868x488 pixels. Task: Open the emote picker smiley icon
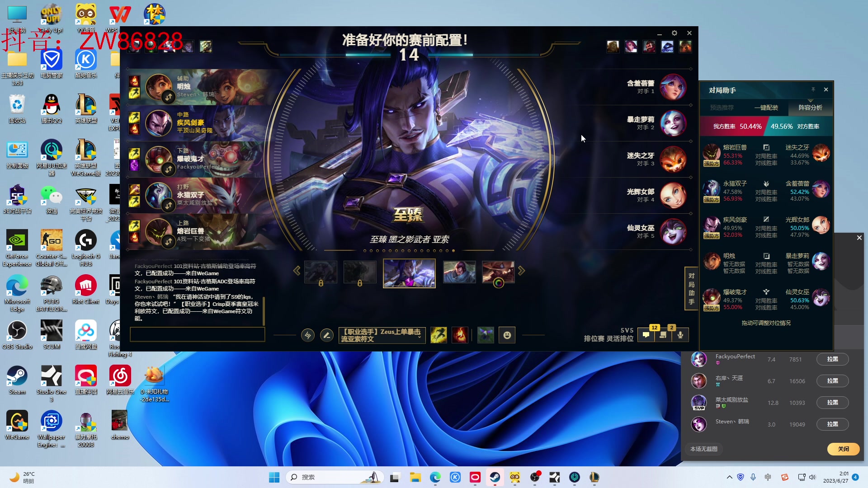pyautogui.click(x=507, y=335)
